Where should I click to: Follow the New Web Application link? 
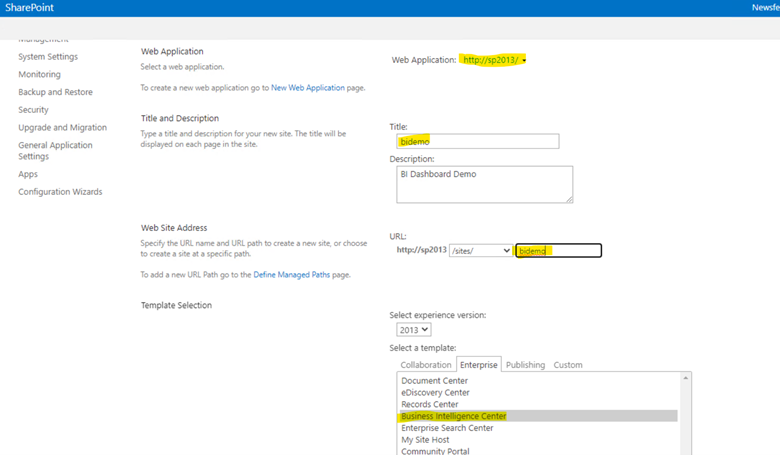(308, 88)
